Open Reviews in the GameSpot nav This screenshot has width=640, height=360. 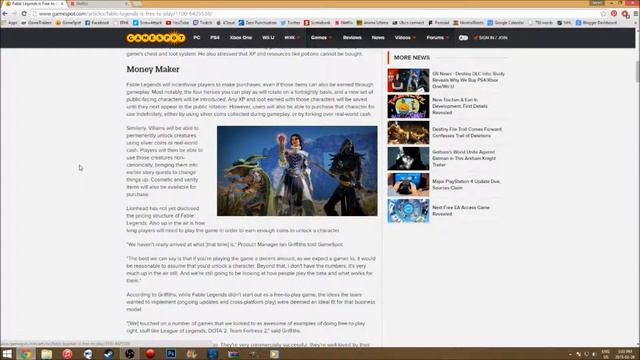[x=352, y=38]
